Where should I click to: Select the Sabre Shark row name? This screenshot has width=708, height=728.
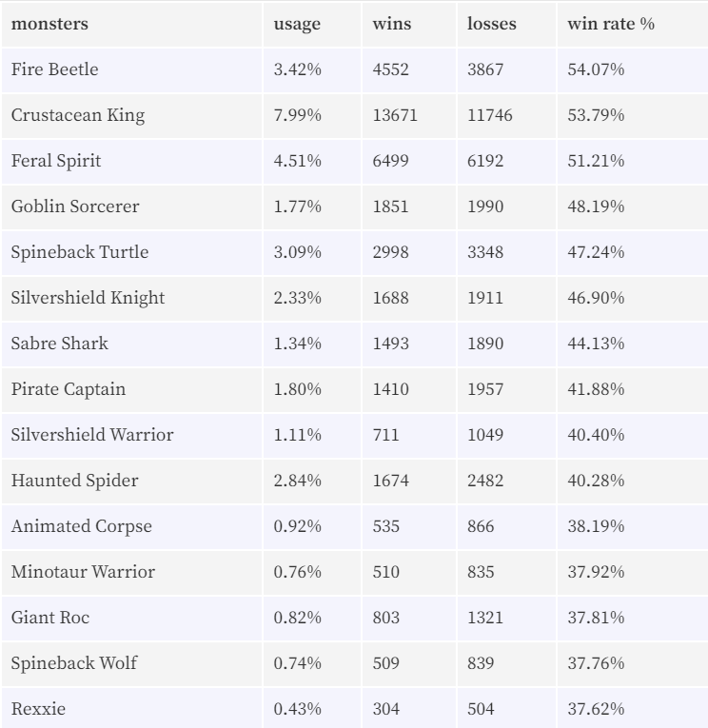click(59, 344)
